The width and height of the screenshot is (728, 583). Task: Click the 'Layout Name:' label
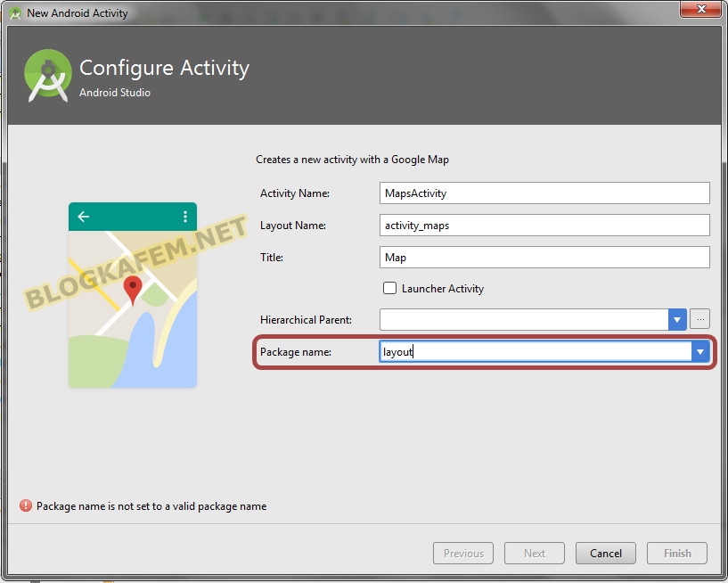(292, 226)
